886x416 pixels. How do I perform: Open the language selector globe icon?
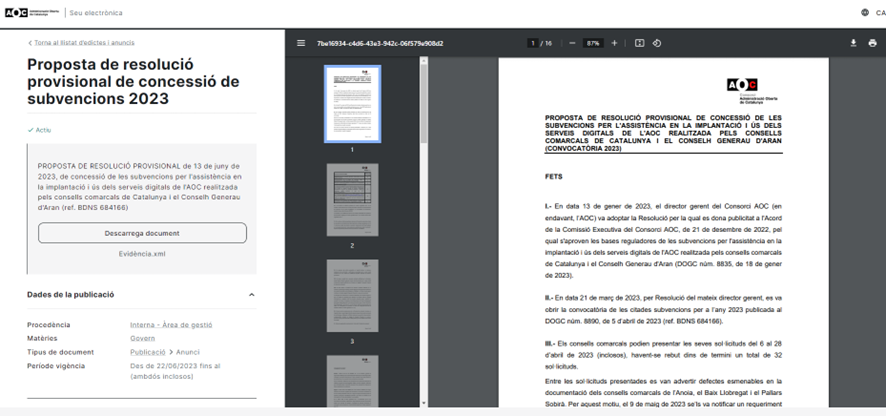864,13
